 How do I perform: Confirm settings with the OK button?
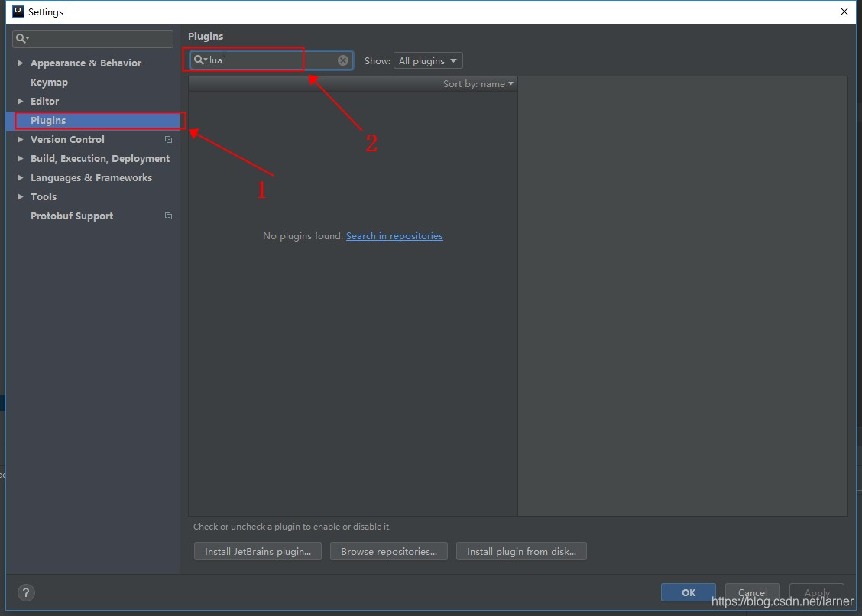[x=689, y=592]
